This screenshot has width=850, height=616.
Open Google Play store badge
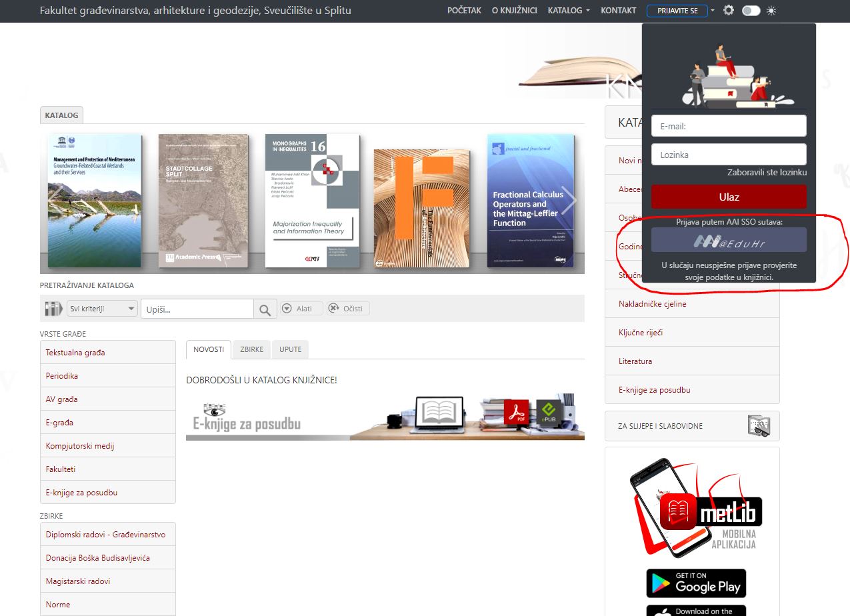point(696,583)
